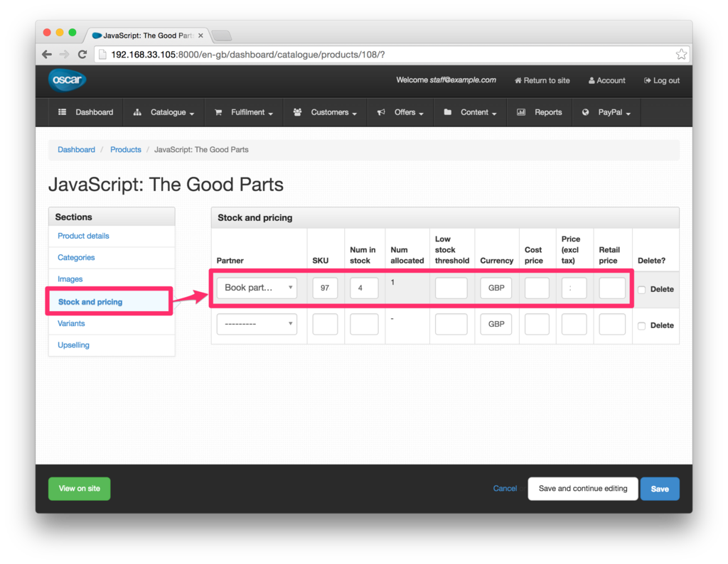Screen dimensions: 728x564
Task: Go to Product details section
Action: pos(84,236)
